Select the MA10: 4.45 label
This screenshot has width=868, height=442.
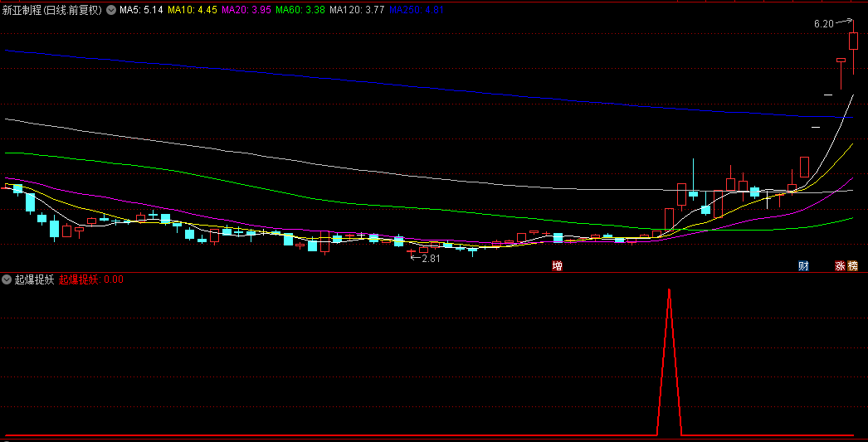click(192, 9)
